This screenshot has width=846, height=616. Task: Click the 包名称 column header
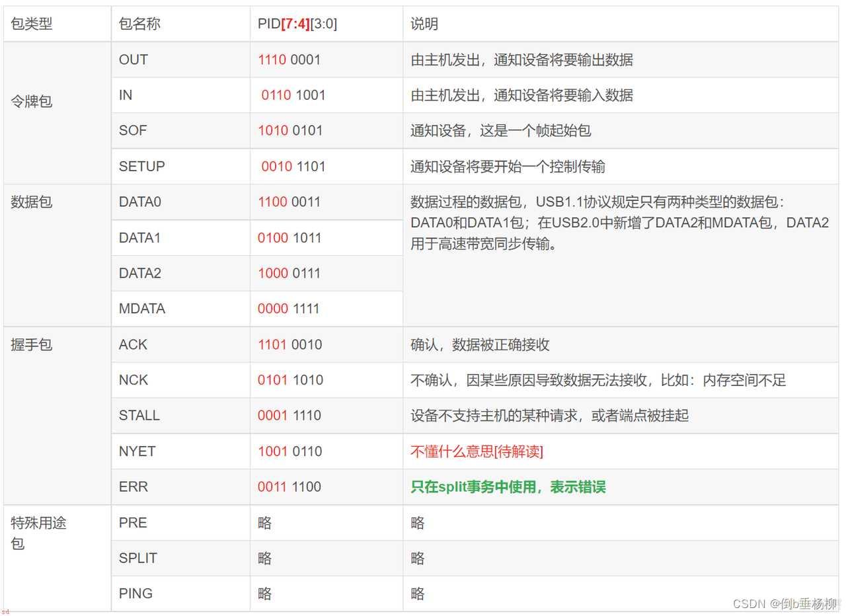tap(181, 24)
